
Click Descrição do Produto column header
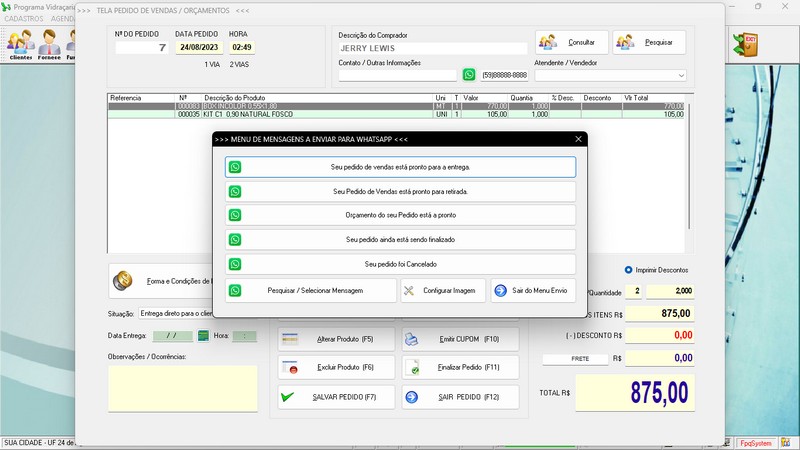pyautogui.click(x=317, y=97)
